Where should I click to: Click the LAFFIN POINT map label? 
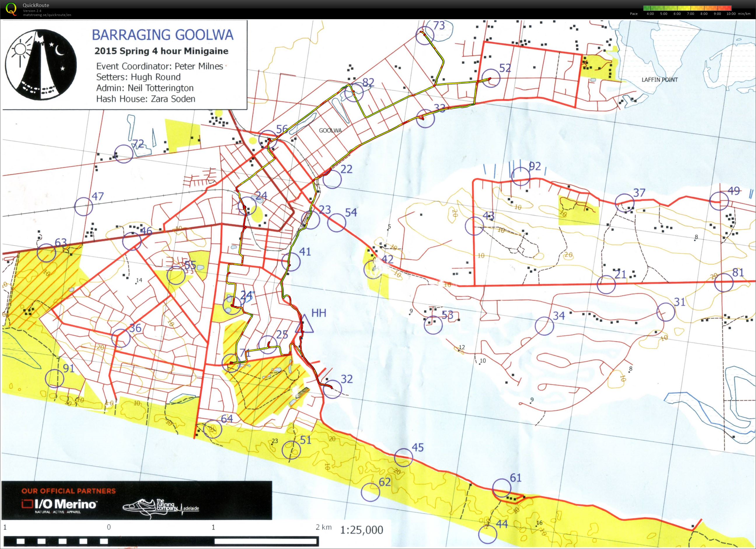pyautogui.click(x=659, y=80)
